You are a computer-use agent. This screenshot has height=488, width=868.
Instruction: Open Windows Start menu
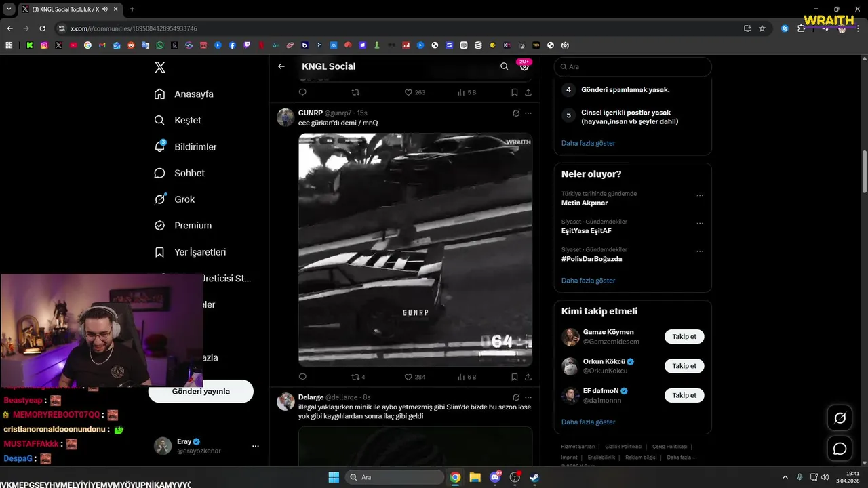point(334,477)
